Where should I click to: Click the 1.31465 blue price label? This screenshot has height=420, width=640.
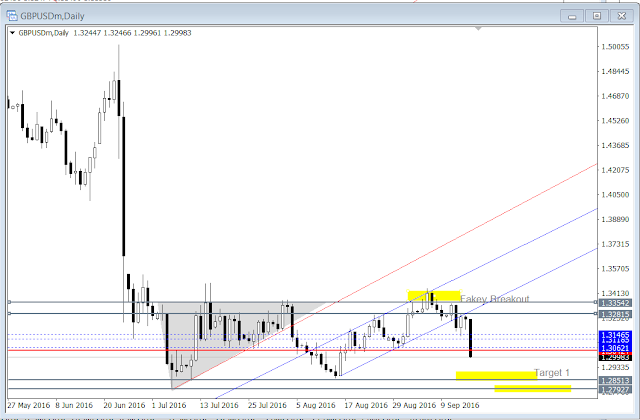click(615, 335)
